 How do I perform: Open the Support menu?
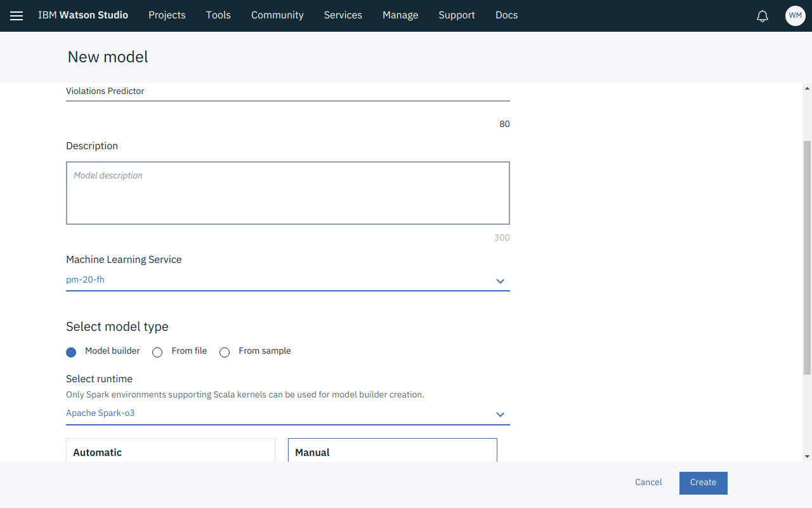(457, 15)
